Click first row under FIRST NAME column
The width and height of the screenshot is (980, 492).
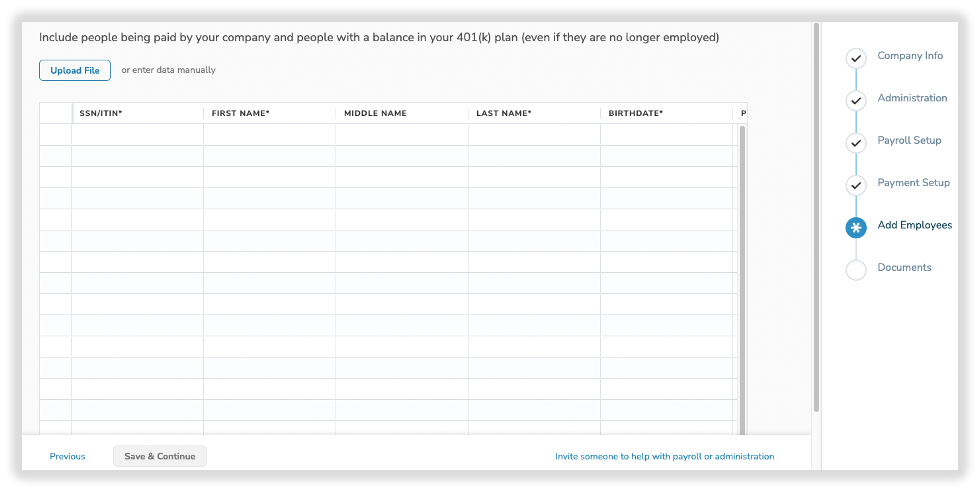269,135
